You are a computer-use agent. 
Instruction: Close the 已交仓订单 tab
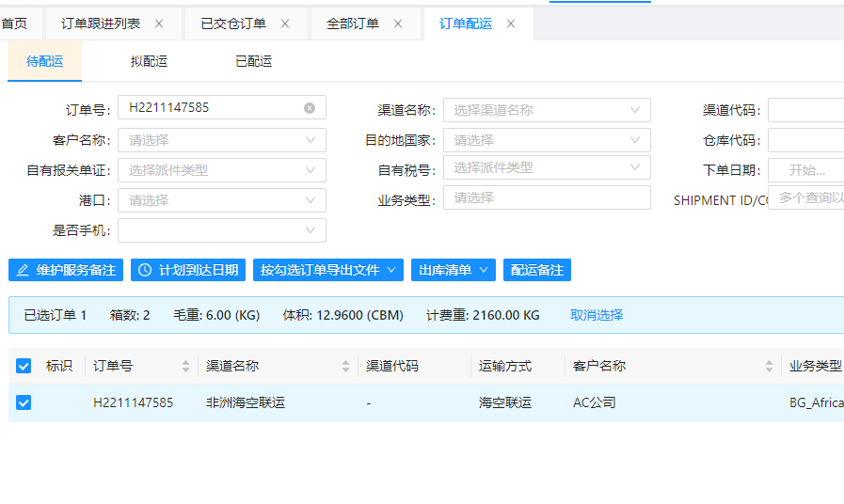[285, 24]
